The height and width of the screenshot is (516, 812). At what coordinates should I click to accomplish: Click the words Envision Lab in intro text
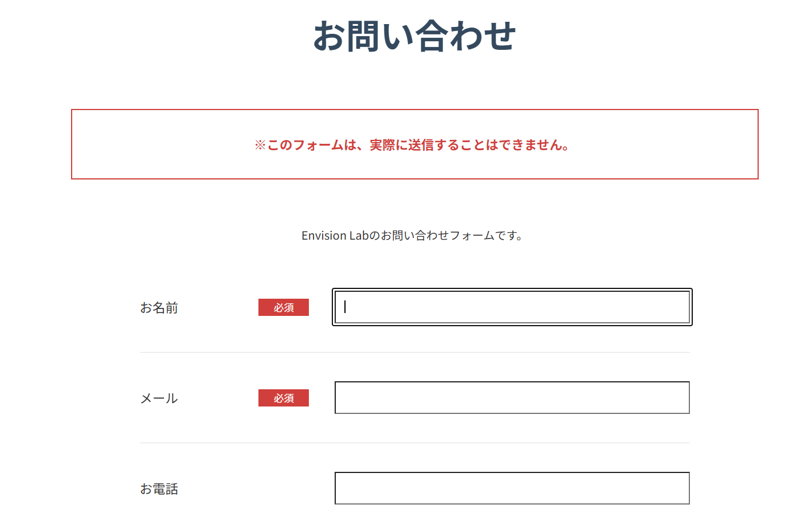(335, 236)
